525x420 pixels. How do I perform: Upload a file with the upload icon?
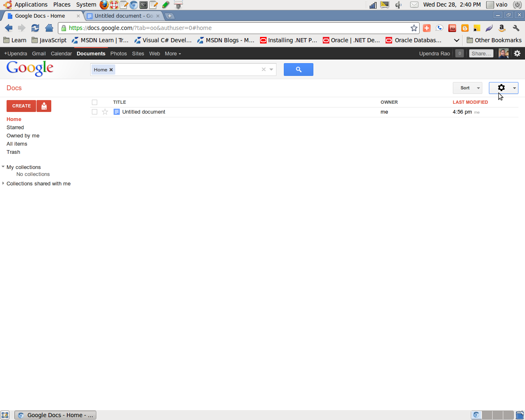point(44,106)
